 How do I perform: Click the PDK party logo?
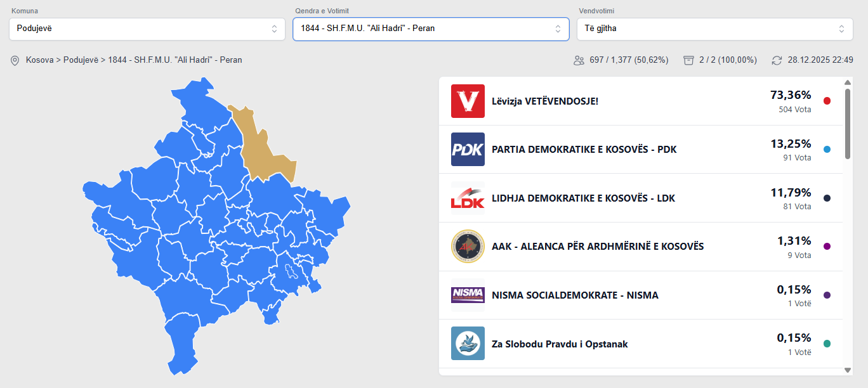coord(468,149)
